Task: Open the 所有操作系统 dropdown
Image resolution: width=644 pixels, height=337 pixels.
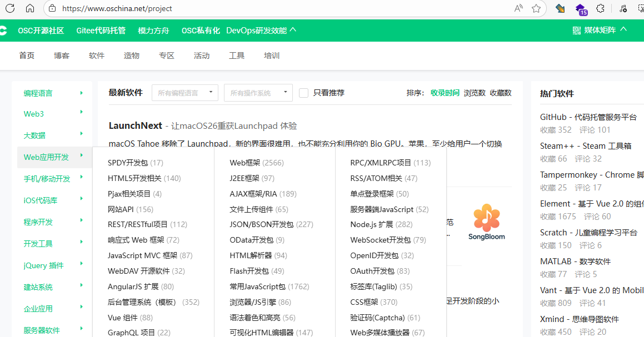Action: (258, 93)
